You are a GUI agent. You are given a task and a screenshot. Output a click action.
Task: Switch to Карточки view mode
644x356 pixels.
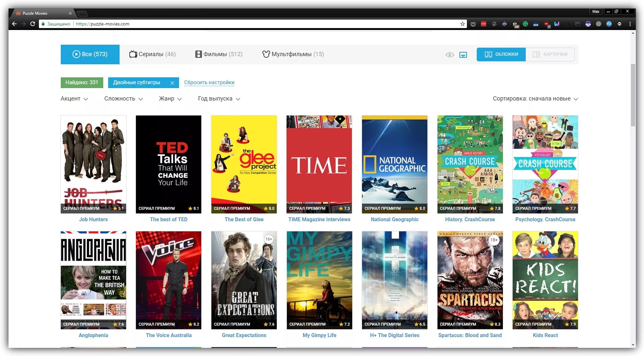[550, 54]
